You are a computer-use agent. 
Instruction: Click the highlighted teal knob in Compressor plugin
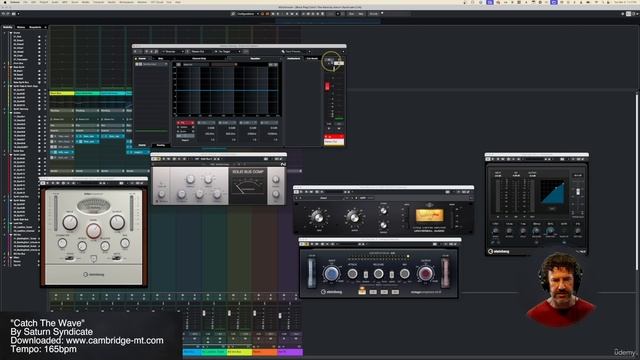(x=550, y=231)
